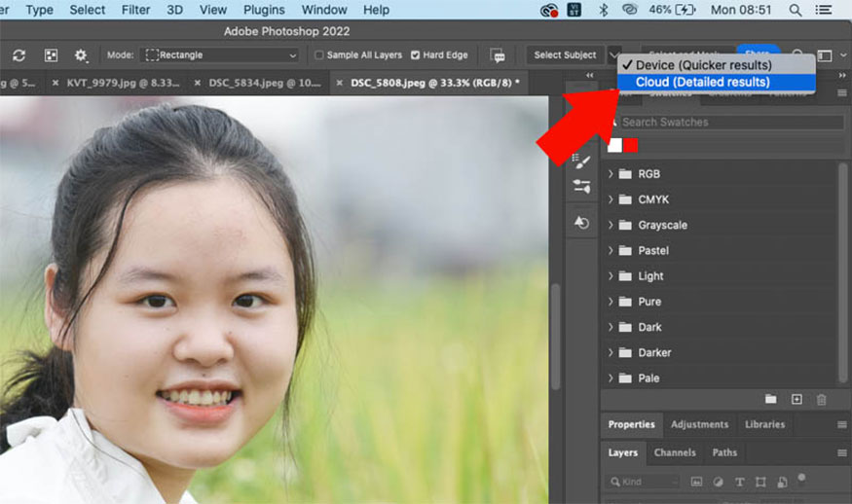The height and width of the screenshot is (504, 852).
Task: Click the feedback speech-bubble icon in options bar
Action: tap(498, 55)
